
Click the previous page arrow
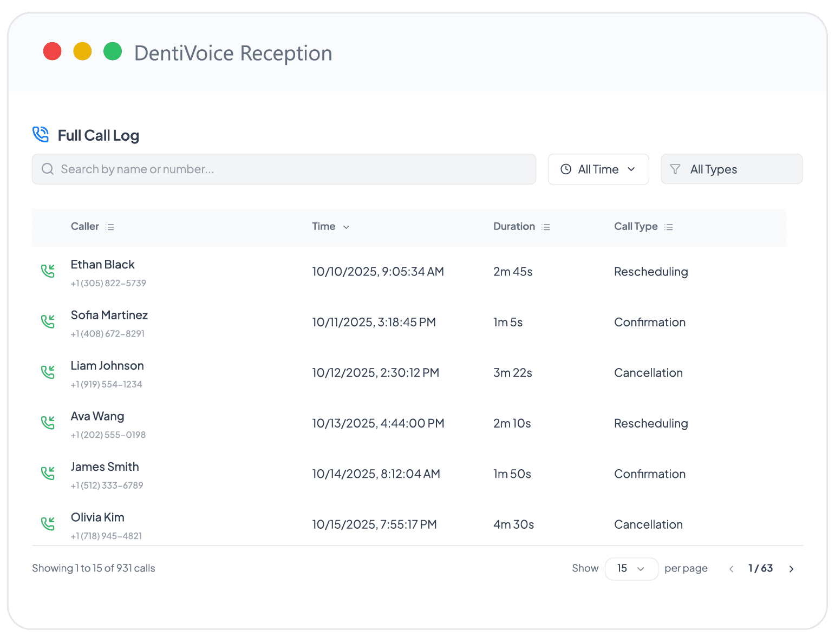(x=731, y=569)
